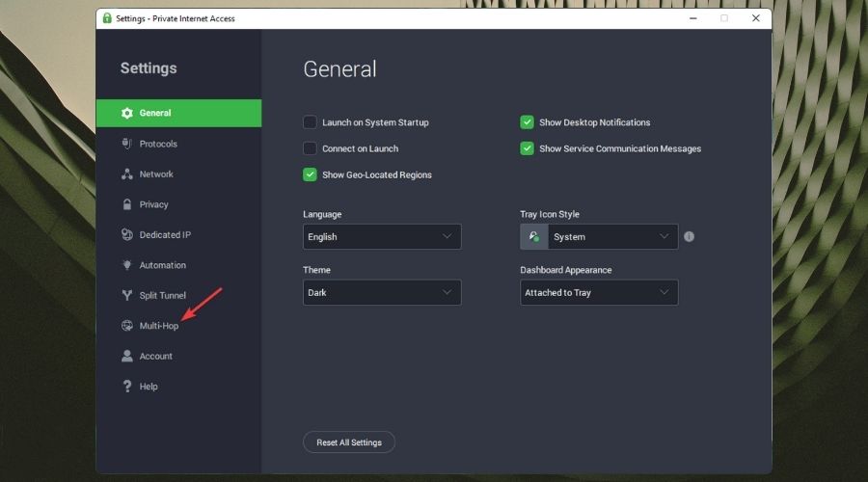Enable Launch on System Startup checkbox
Screen dimensions: 868x482
(x=310, y=122)
